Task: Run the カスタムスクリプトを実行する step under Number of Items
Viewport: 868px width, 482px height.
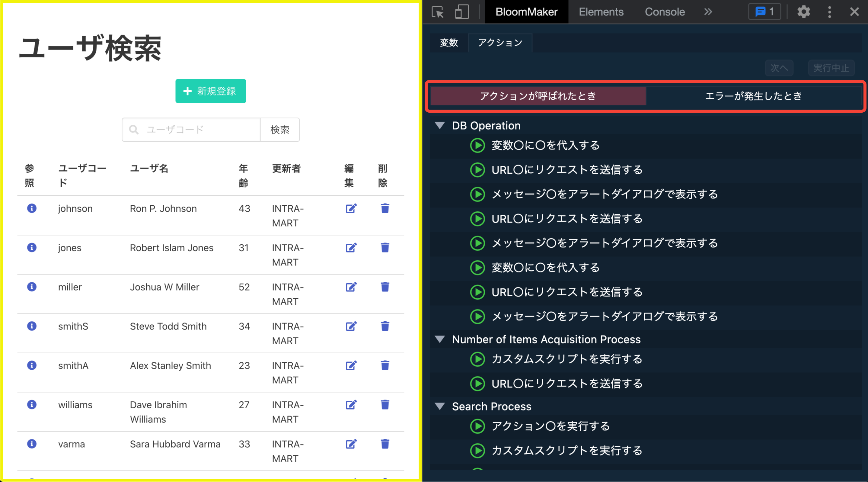Action: tap(477, 359)
